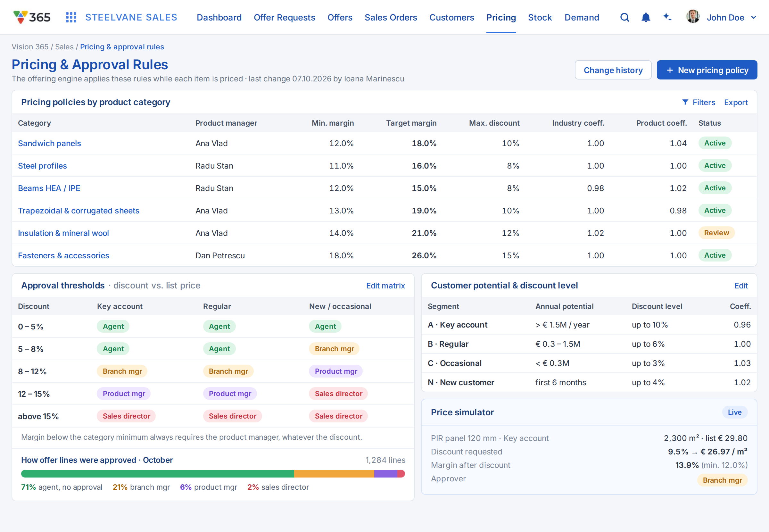Viewport: 769px width, 532px height.
Task: Open the Sandwich panels category
Action: click(49, 143)
